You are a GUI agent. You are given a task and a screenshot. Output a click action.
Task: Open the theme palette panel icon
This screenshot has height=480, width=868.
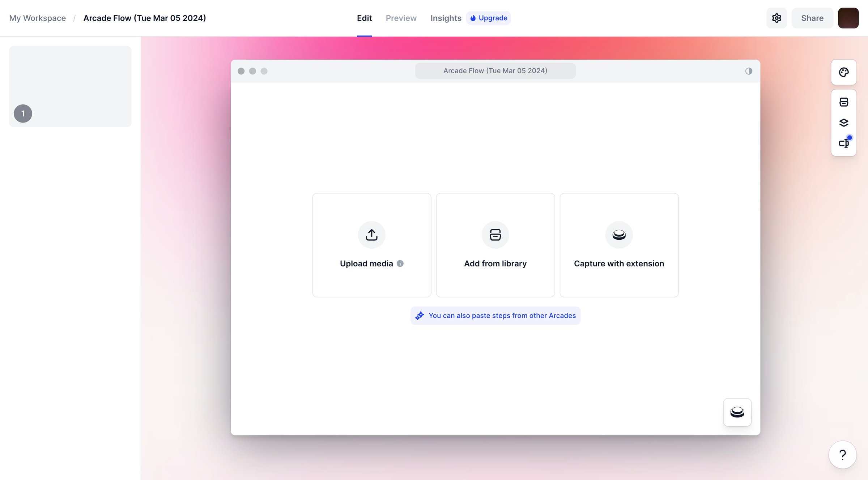click(843, 72)
